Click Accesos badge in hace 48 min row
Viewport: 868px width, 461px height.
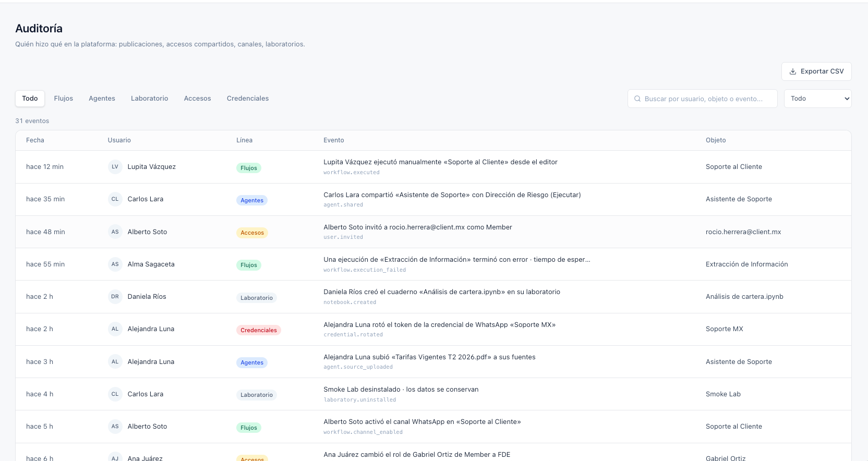point(252,233)
